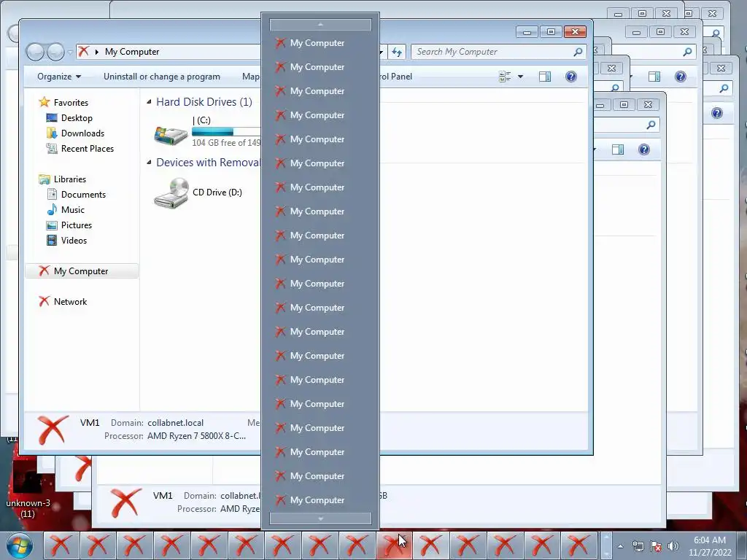
Task: Click the magnifier icon in front window search box
Action: click(578, 52)
